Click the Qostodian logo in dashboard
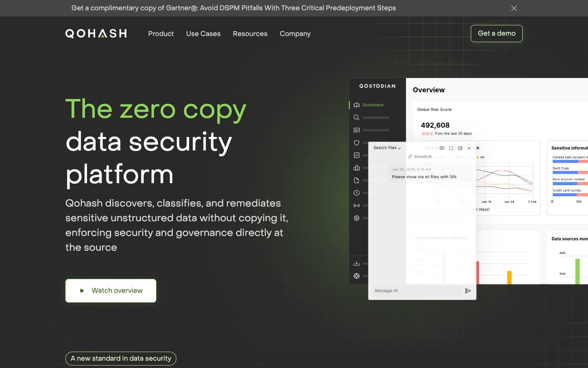The height and width of the screenshot is (368, 588). (377, 86)
